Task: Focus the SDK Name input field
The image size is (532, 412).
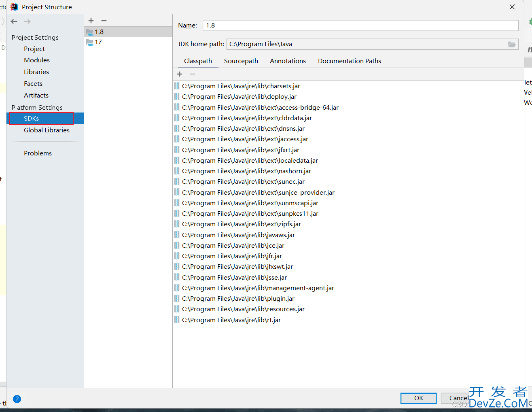Action: (360, 25)
